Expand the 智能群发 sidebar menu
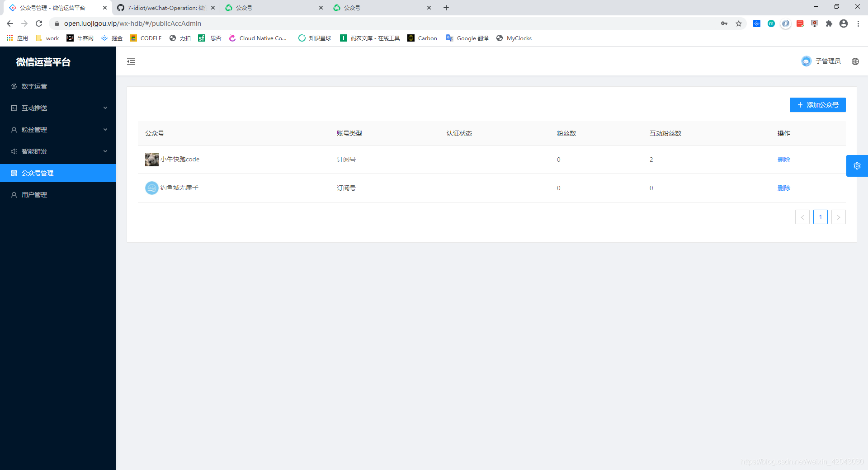 (58, 151)
